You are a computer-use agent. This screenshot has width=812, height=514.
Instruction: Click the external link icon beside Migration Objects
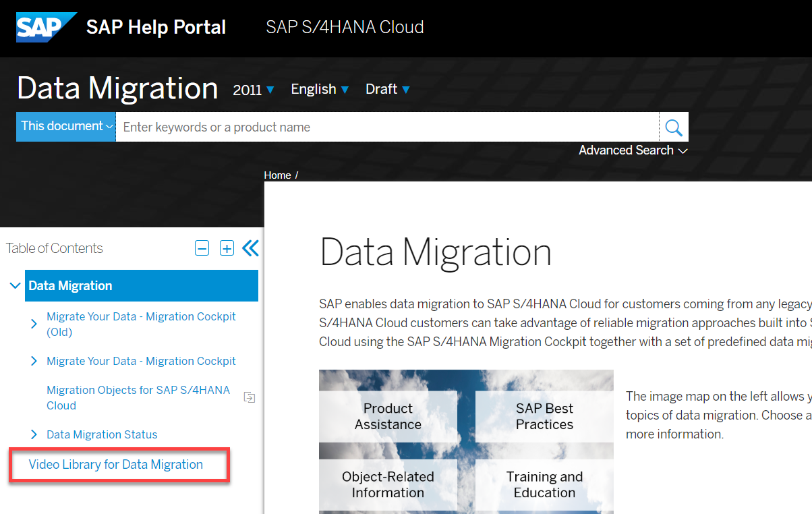pos(250,397)
